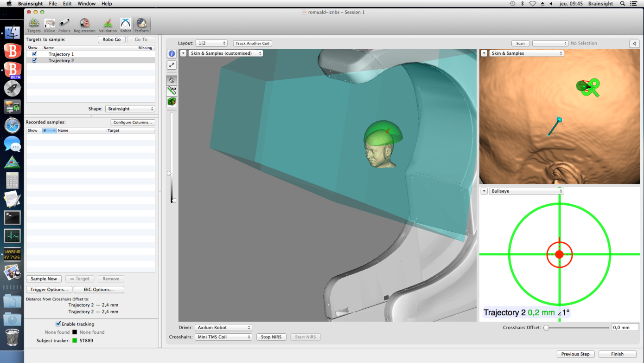
Task: Open the Help menu
Action: (x=107, y=4)
